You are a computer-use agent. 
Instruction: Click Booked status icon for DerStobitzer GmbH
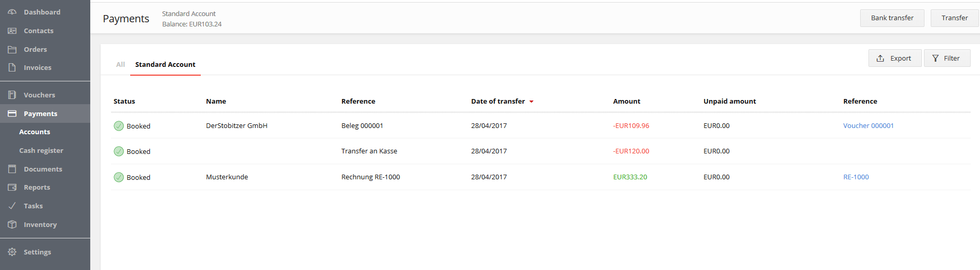pyautogui.click(x=119, y=126)
